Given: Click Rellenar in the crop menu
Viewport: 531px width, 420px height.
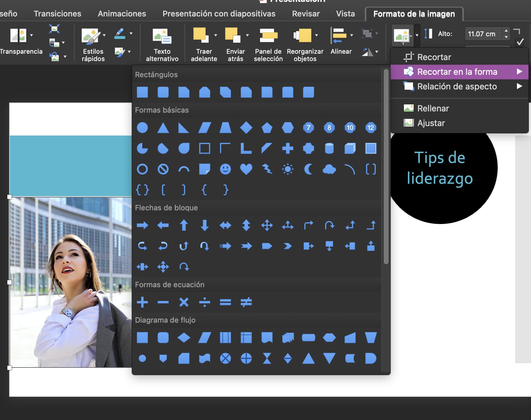Looking at the screenshot, I should coord(433,108).
